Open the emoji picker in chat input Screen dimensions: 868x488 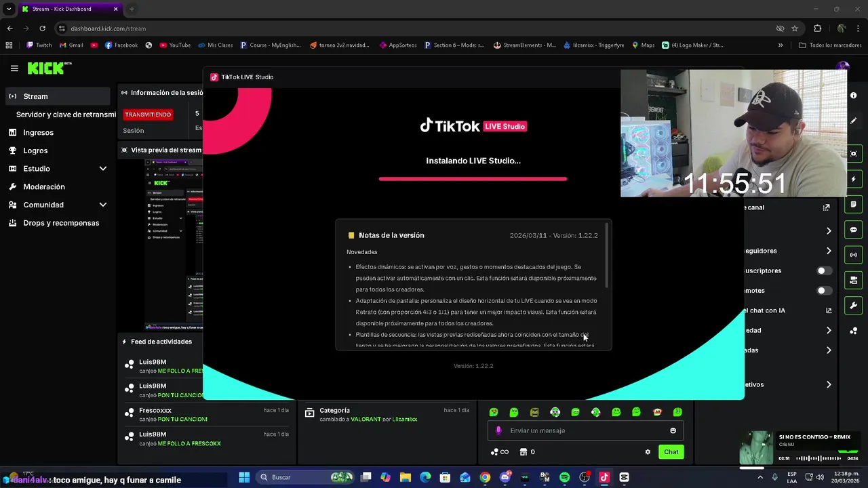tap(673, 430)
